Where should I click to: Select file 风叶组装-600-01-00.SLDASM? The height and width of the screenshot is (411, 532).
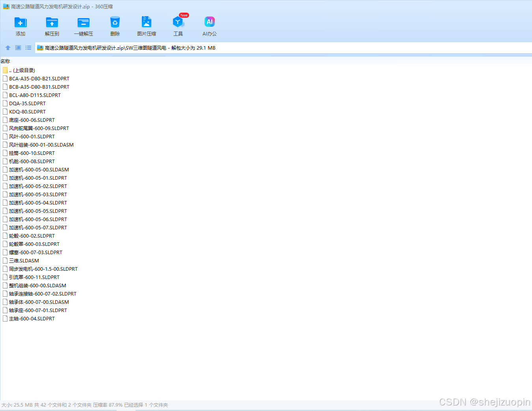tap(38, 145)
